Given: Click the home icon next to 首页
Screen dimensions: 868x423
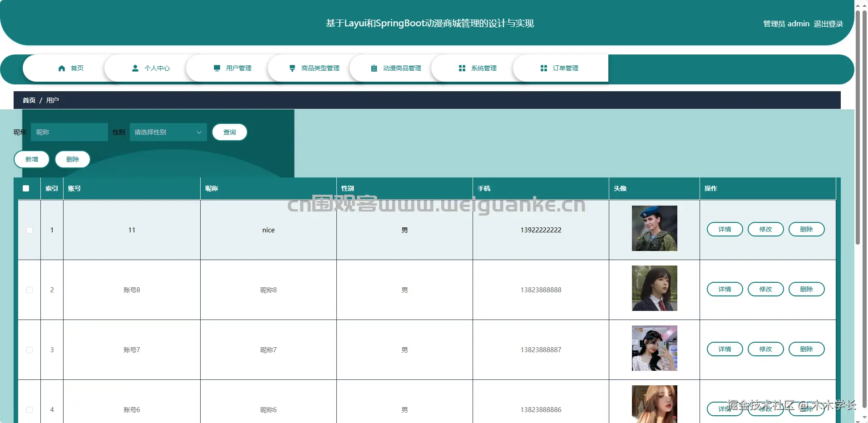Looking at the screenshot, I should click(62, 68).
